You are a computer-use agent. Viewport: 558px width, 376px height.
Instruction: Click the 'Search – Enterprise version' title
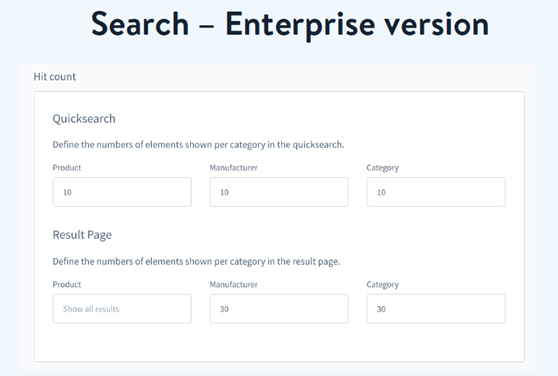(x=290, y=25)
